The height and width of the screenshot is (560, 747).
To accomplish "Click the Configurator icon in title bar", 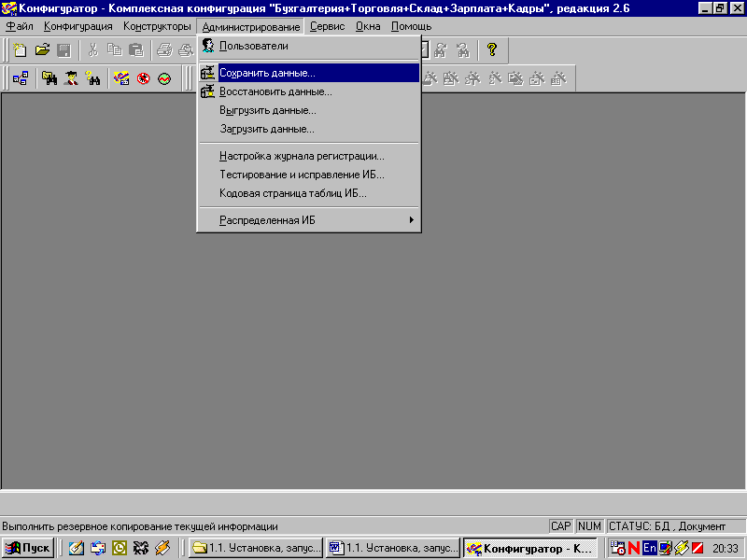I will pos(8,8).
